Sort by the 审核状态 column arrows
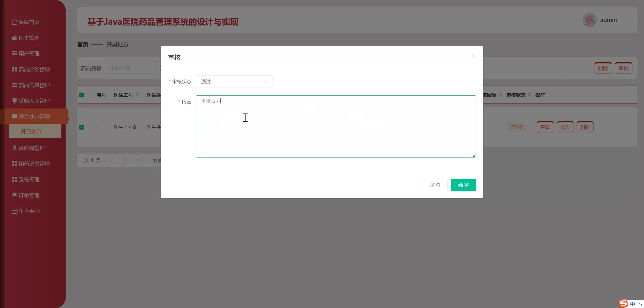 (530, 95)
